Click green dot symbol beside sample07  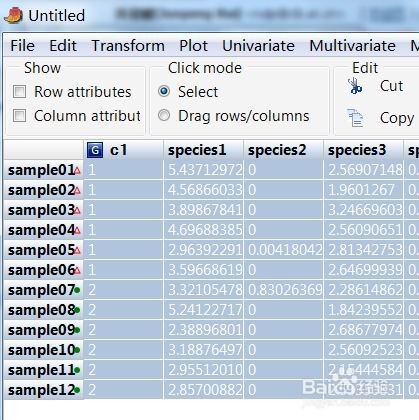point(77,290)
